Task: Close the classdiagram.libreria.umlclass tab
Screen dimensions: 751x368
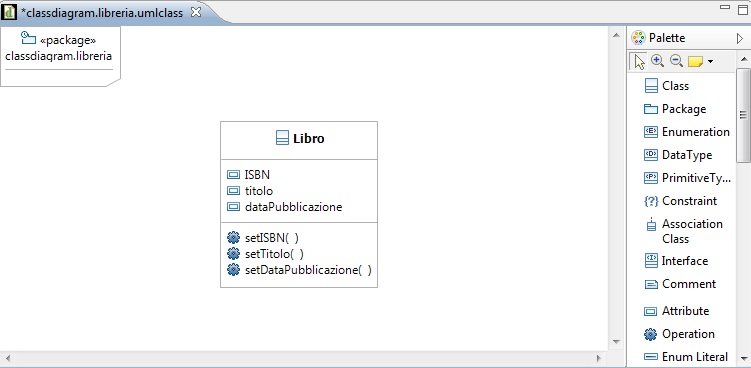Action: (x=195, y=12)
